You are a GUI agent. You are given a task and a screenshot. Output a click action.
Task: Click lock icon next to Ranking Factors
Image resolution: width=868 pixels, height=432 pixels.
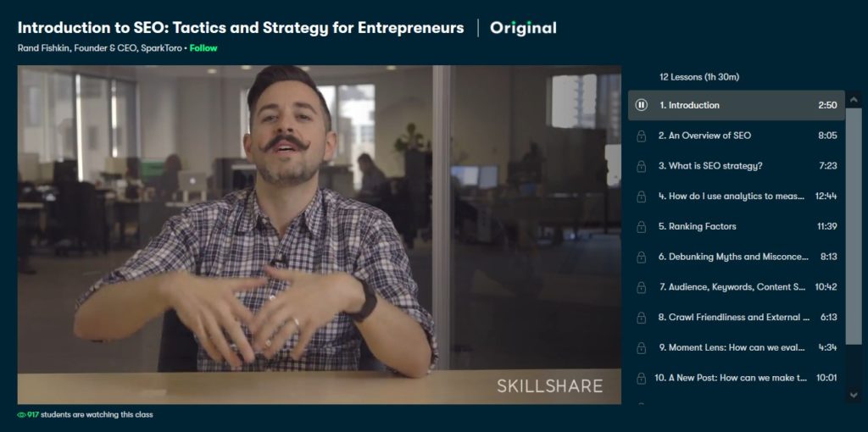click(x=641, y=227)
